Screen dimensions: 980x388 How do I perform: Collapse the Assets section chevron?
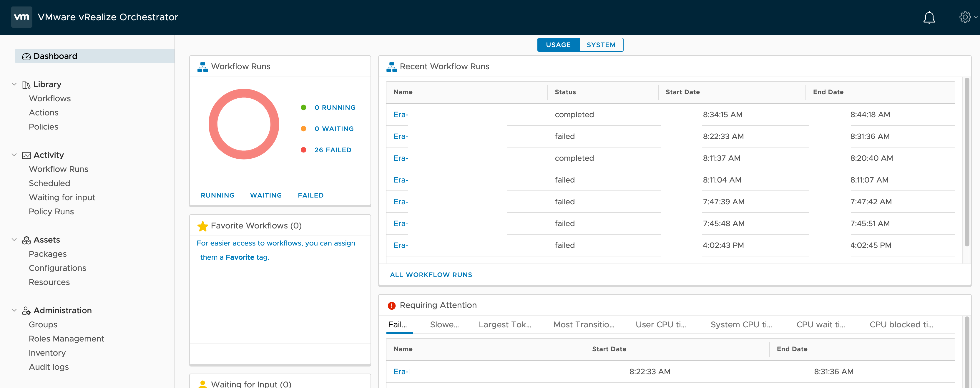(14, 240)
